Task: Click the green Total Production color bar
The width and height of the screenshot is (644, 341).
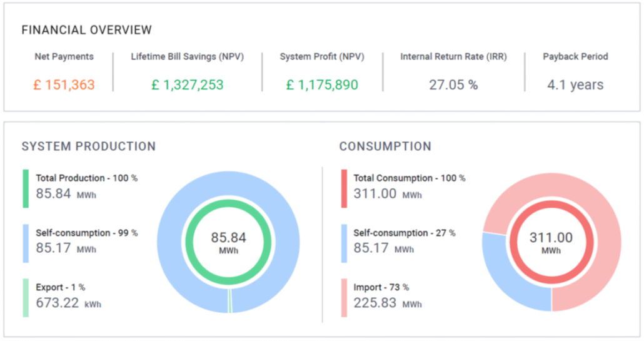Action: (26, 188)
